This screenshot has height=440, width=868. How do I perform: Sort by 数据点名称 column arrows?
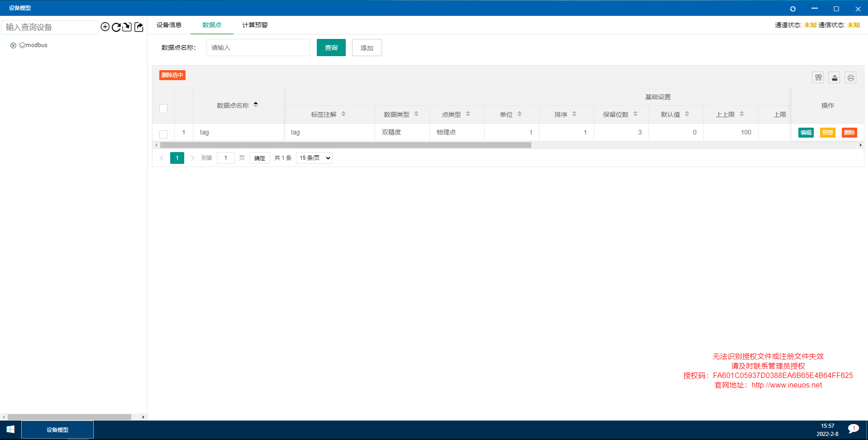(x=256, y=105)
